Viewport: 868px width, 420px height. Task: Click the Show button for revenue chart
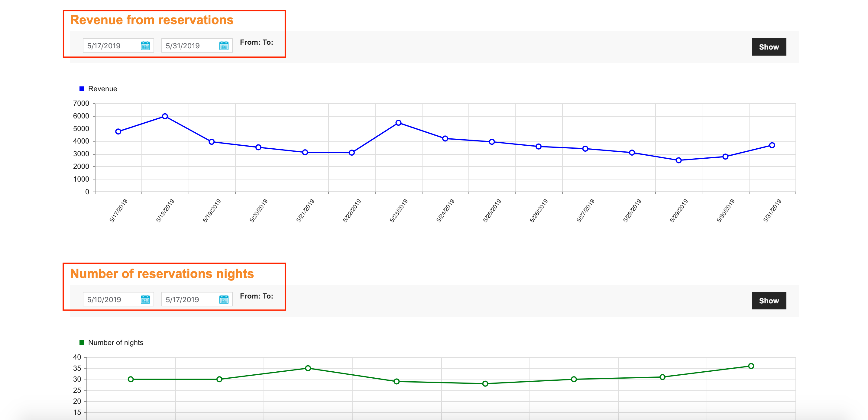click(x=769, y=47)
